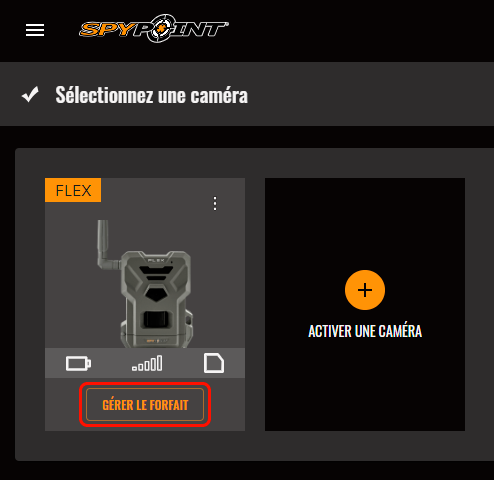Click the empty black area above the plus icon

[x=365, y=223]
